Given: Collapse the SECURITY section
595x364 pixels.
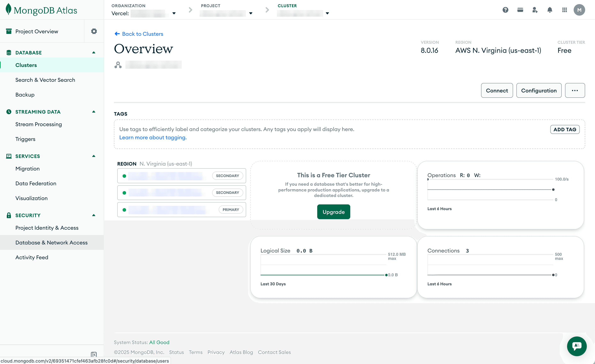Looking at the screenshot, I should click(x=93, y=215).
